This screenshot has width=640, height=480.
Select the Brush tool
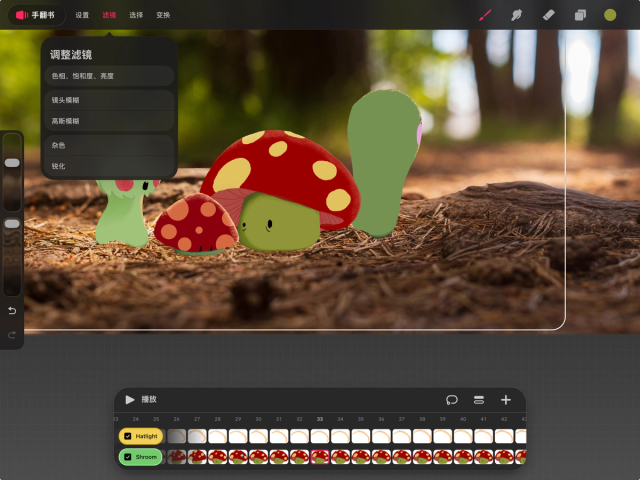tap(485, 15)
